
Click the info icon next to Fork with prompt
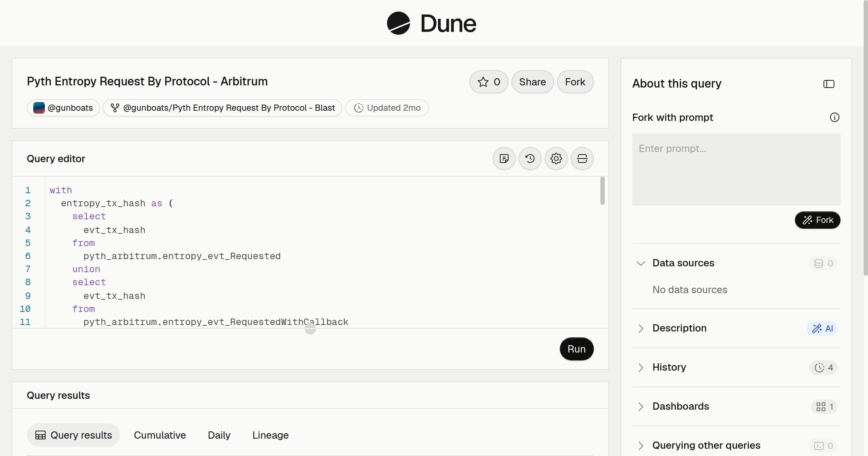click(834, 117)
